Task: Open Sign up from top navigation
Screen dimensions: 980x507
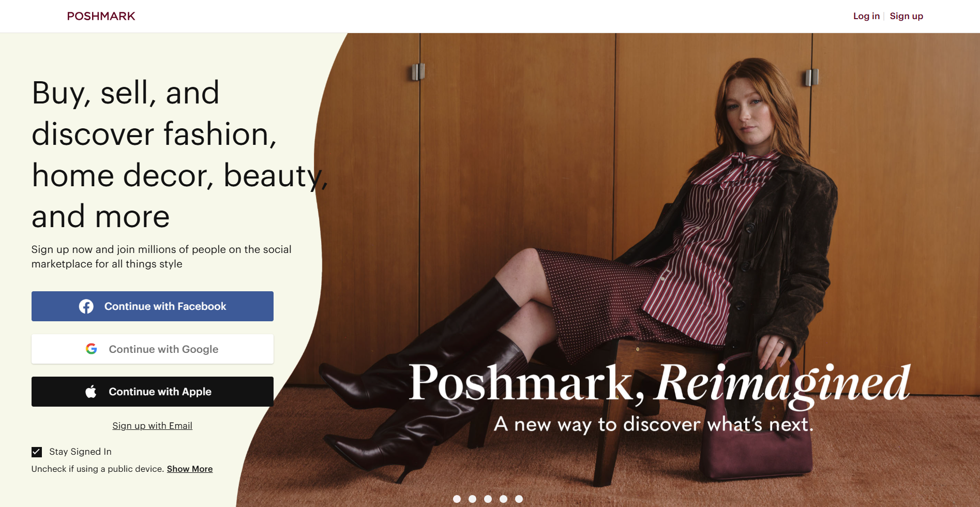Action: click(907, 16)
